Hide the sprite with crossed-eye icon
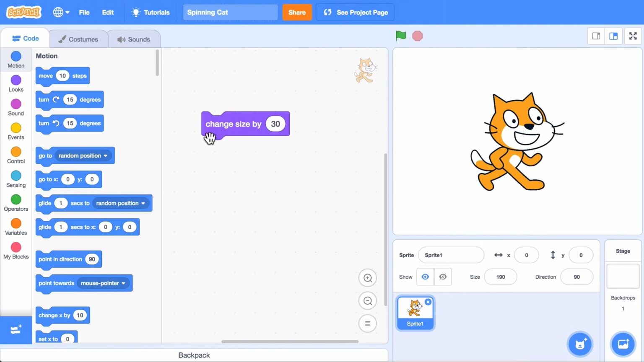Screen dimensions: 644x362 442,277
